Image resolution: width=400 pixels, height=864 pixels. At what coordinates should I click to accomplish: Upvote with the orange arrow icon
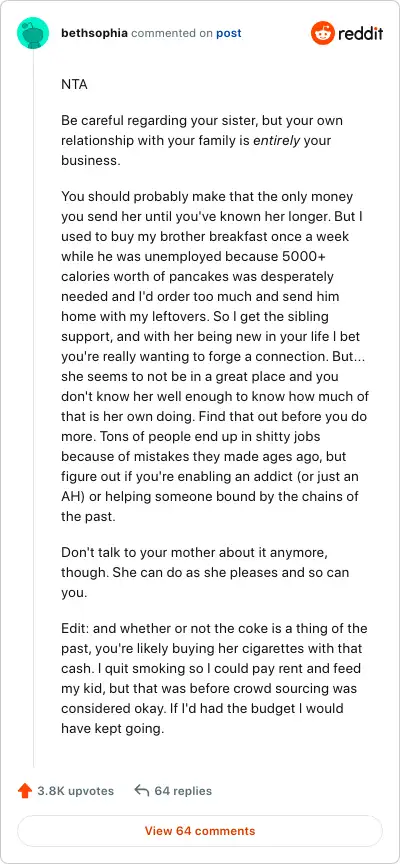[x=25, y=791]
